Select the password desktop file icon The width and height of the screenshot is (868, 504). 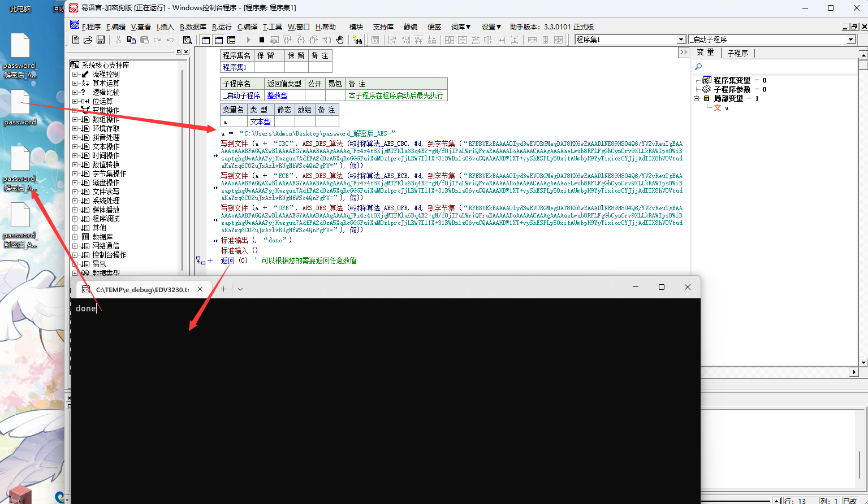[20, 108]
